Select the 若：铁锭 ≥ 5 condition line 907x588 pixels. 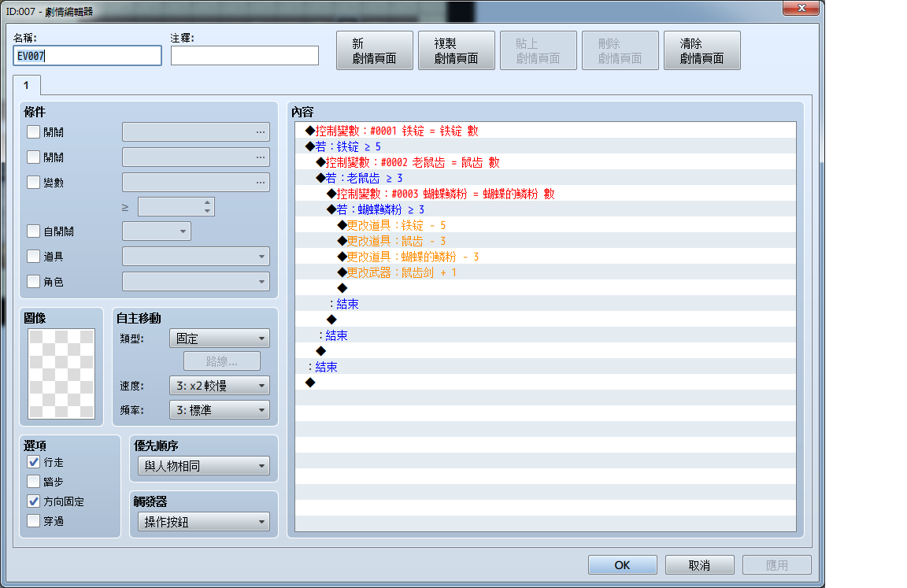[546, 146]
